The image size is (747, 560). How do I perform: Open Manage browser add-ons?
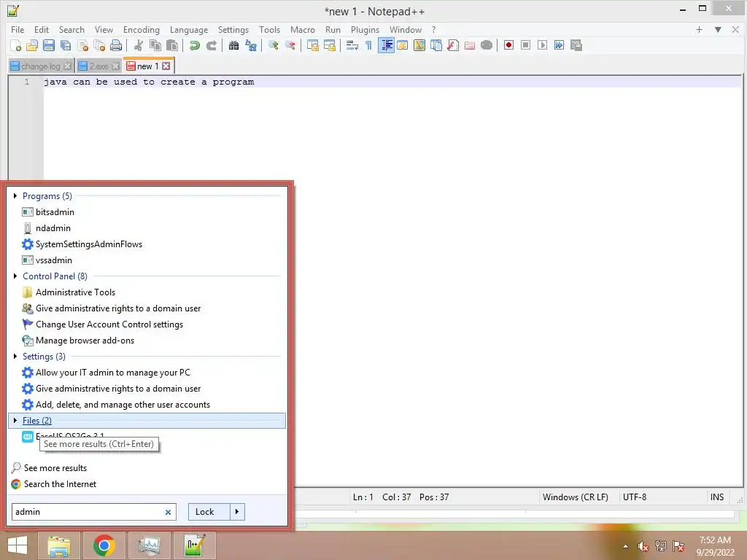pos(85,341)
